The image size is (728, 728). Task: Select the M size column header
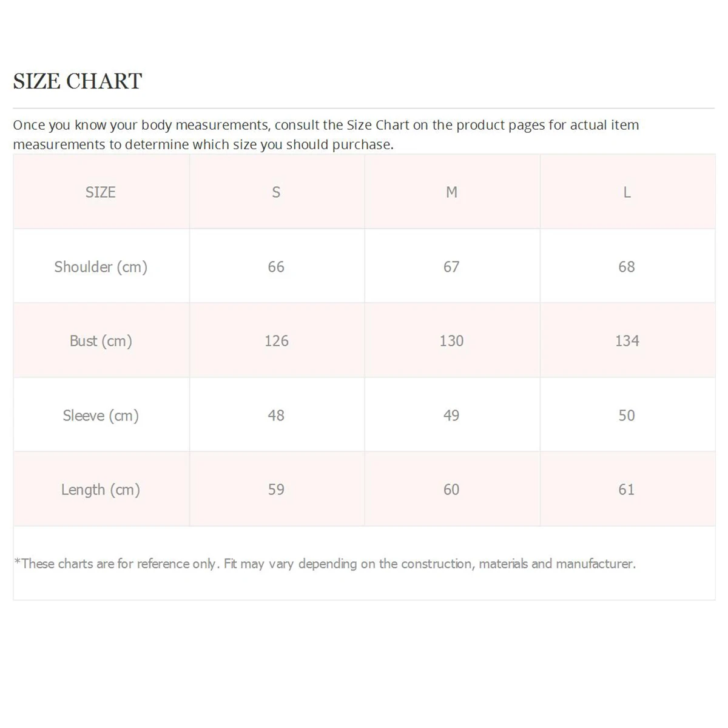(x=451, y=192)
